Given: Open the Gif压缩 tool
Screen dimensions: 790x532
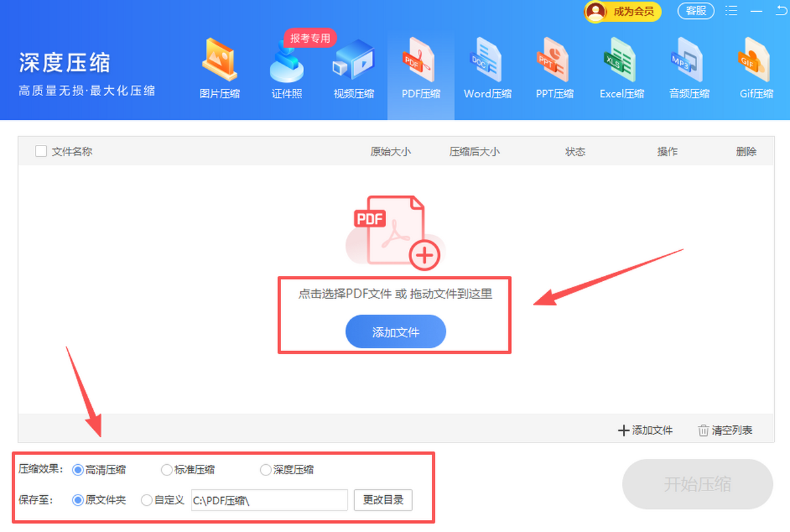Looking at the screenshot, I should [x=756, y=68].
